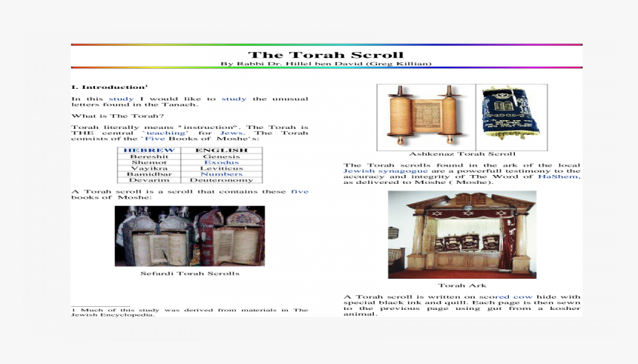Screen dimensions: 638x364
Task: Click the 'Bereshit' table cell
Action: click(148, 156)
